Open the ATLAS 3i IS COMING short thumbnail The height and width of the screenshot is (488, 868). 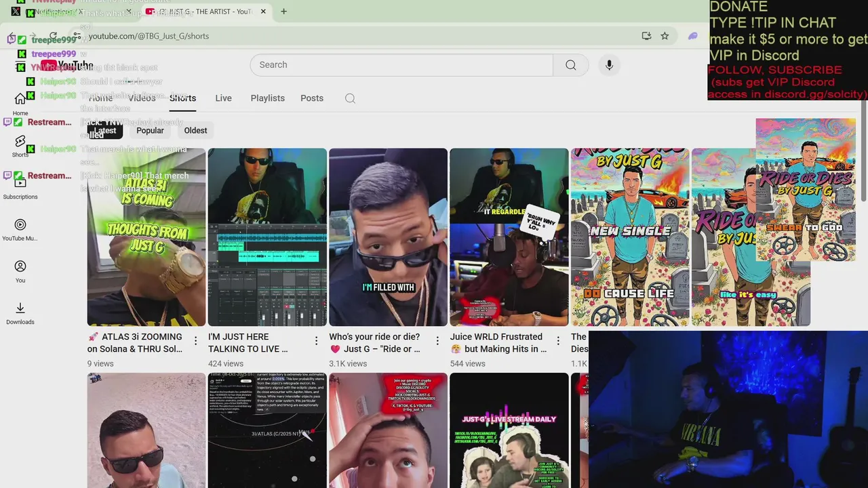(146, 237)
